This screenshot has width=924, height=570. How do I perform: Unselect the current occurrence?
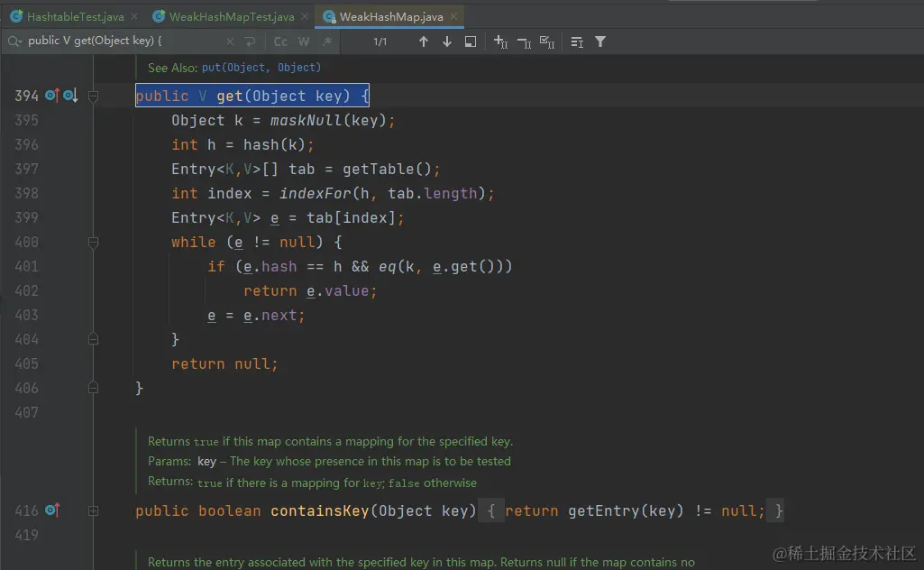pos(524,41)
